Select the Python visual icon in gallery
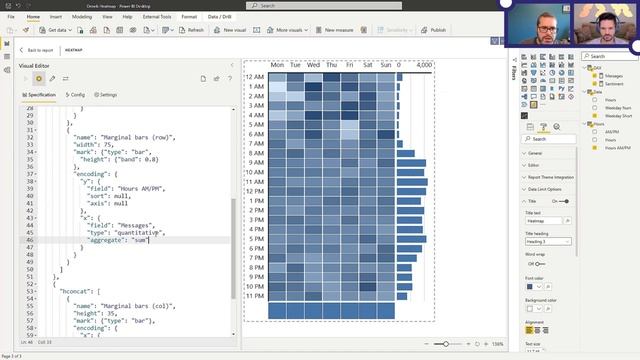The width and height of the screenshot is (640, 360). pyautogui.click(x=562, y=89)
